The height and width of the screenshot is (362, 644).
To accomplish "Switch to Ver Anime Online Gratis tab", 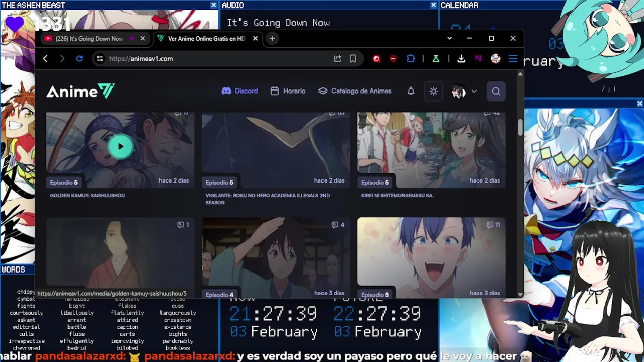I will (206, 39).
